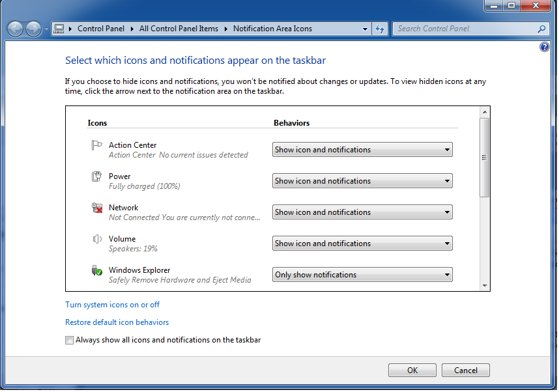Viewport: 559px width, 392px height.
Task: Click the search magnifier icon
Action: [541, 29]
